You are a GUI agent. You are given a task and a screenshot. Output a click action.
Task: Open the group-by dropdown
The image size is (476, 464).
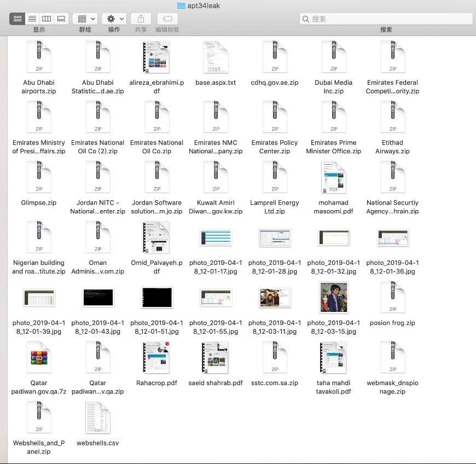tap(85, 19)
